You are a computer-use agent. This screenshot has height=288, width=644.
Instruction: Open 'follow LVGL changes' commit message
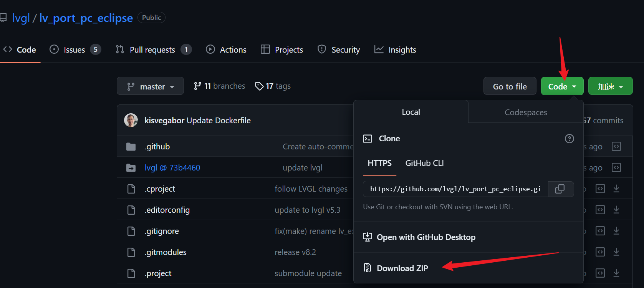(311, 189)
